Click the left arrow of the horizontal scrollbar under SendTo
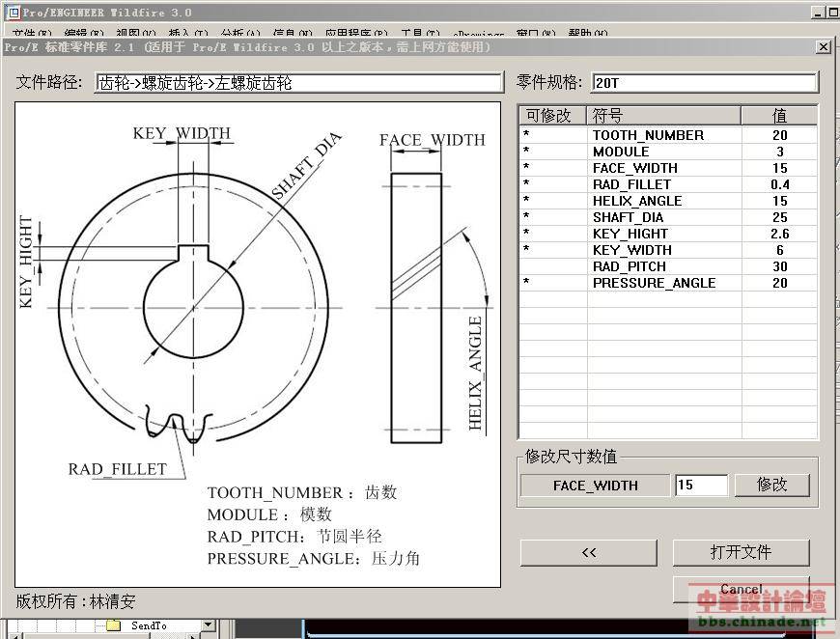The image size is (840, 639). click(x=14, y=636)
